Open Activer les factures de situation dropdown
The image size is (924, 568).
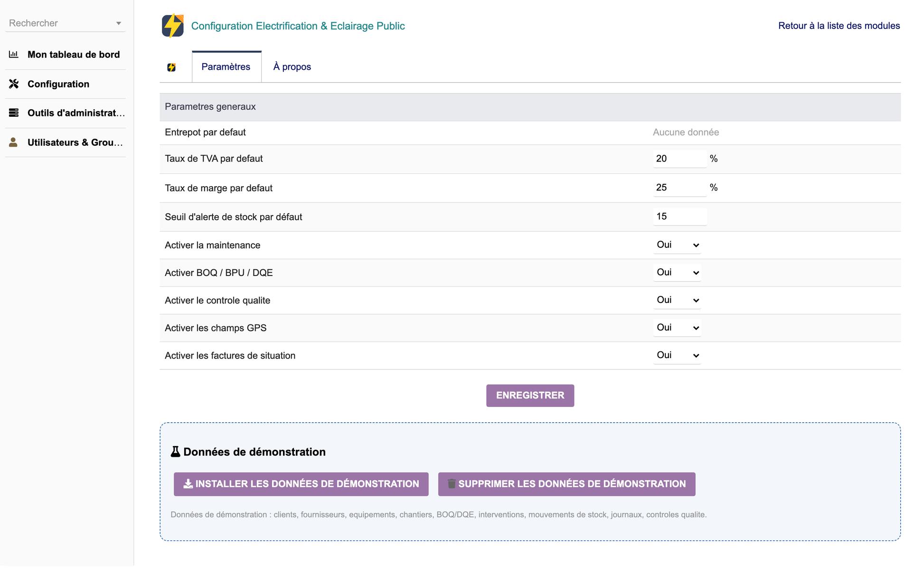[677, 355]
